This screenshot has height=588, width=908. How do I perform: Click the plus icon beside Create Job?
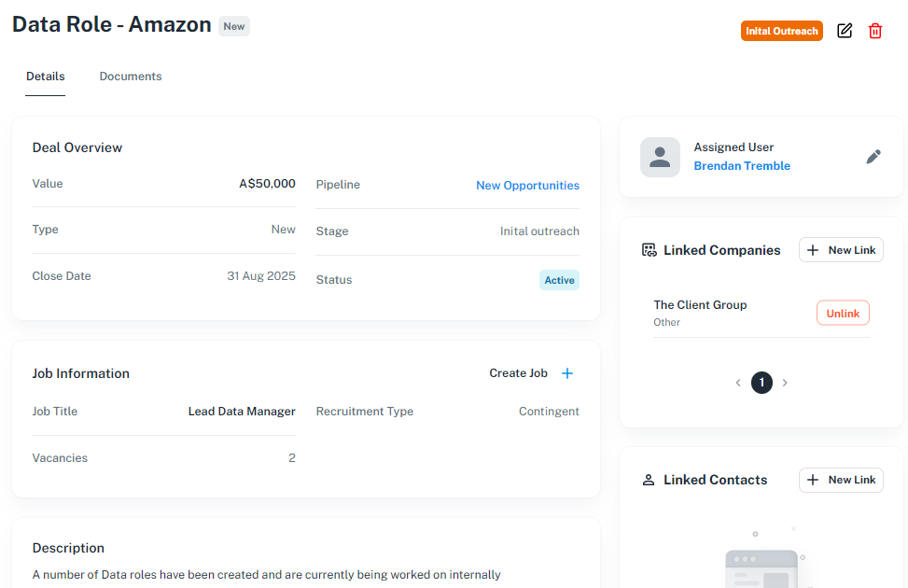567,373
